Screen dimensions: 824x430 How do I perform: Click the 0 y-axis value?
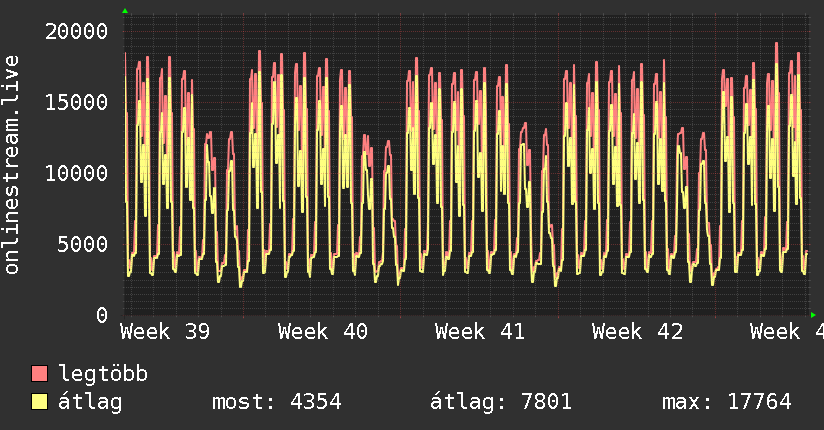coord(102,315)
